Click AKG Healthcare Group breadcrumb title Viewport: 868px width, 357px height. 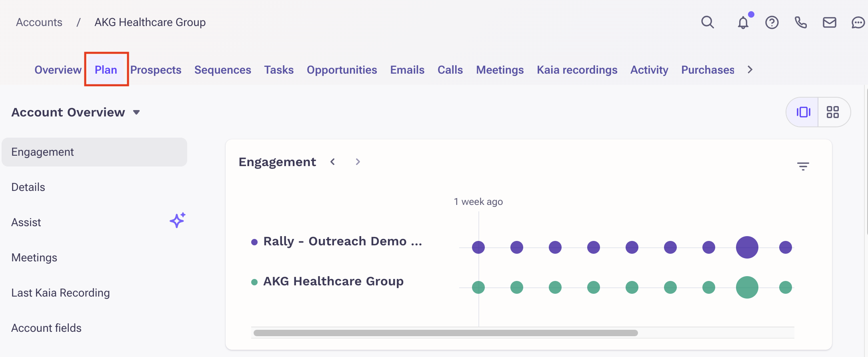(150, 22)
